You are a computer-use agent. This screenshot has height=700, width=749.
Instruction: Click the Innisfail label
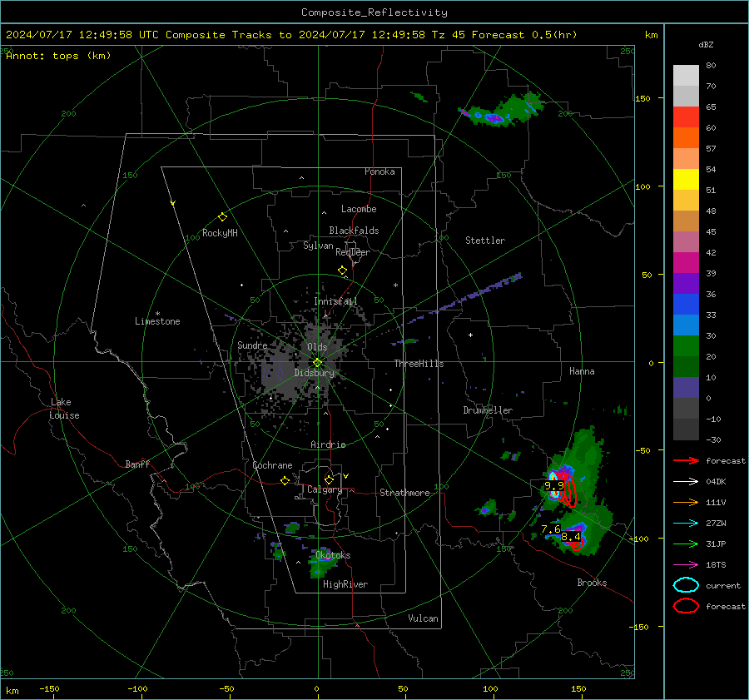click(335, 301)
